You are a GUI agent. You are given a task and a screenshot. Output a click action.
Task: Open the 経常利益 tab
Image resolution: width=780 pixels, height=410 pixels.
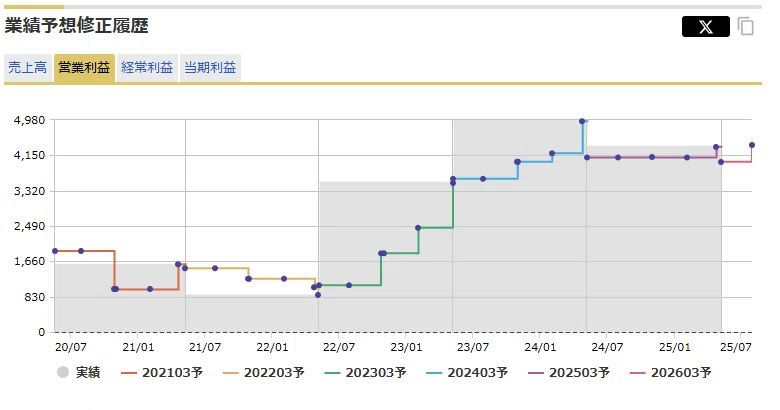pos(147,68)
